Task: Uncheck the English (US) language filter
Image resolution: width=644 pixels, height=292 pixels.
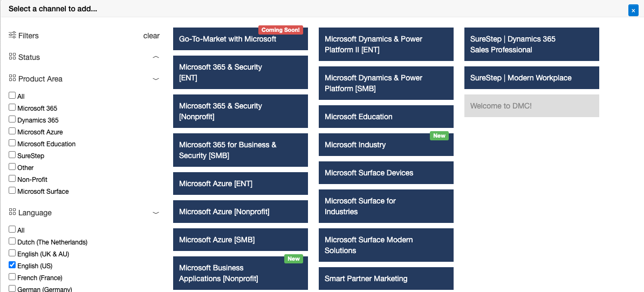Action: 12,265
